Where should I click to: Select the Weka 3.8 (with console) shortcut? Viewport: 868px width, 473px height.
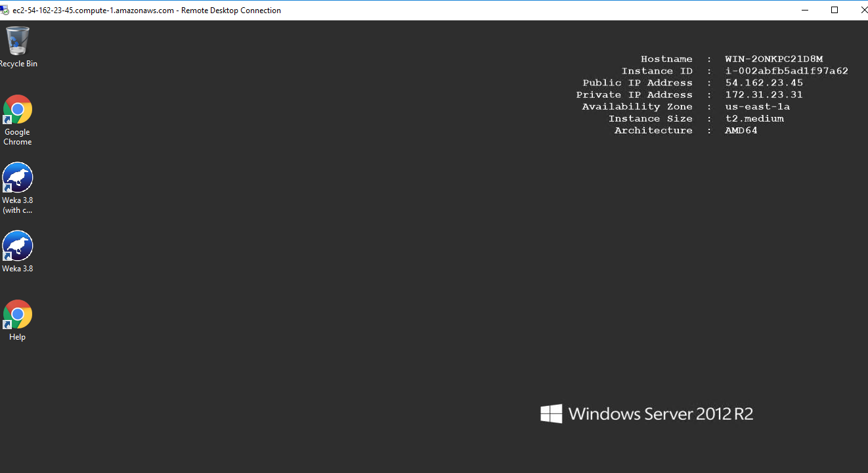(18, 178)
